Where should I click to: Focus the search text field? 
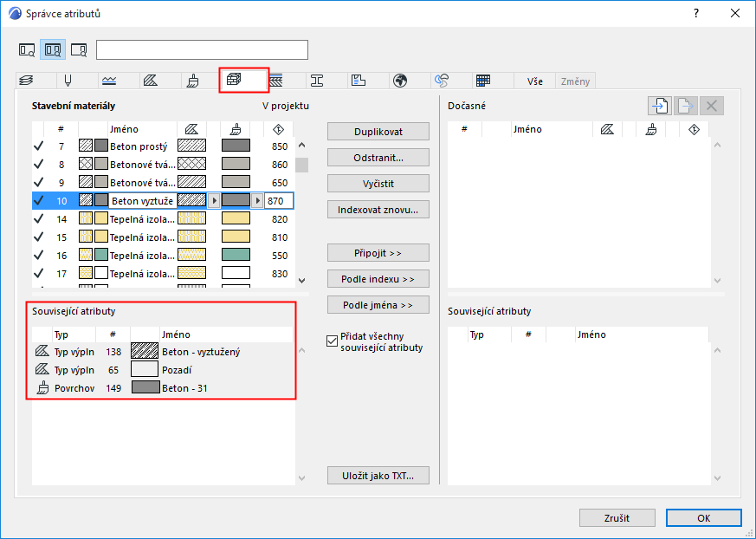tap(202, 49)
